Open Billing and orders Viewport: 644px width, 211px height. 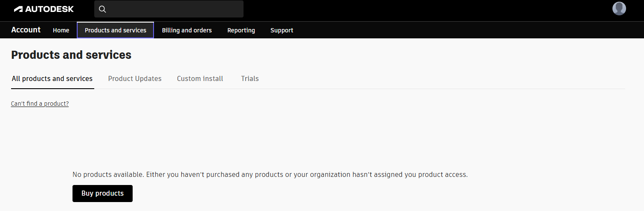(x=187, y=30)
